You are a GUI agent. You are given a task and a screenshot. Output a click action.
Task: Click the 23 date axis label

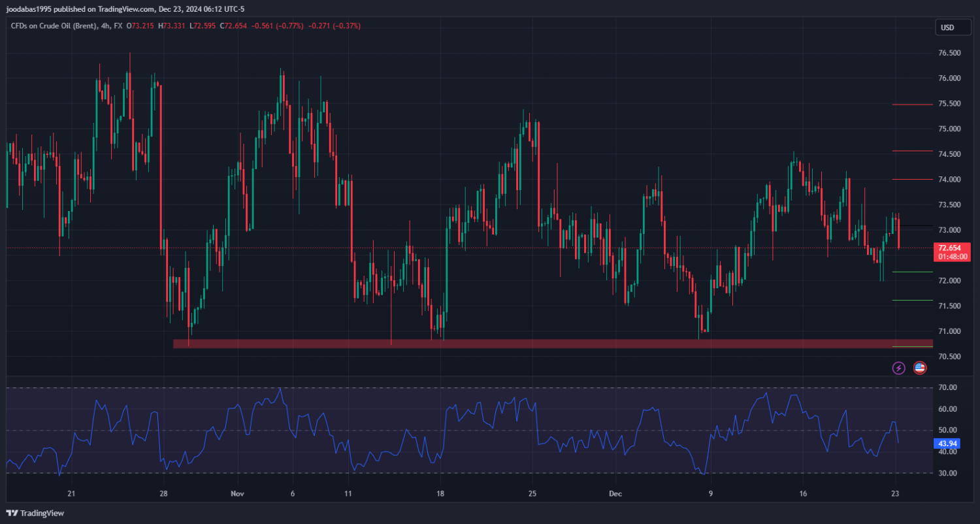tap(895, 493)
